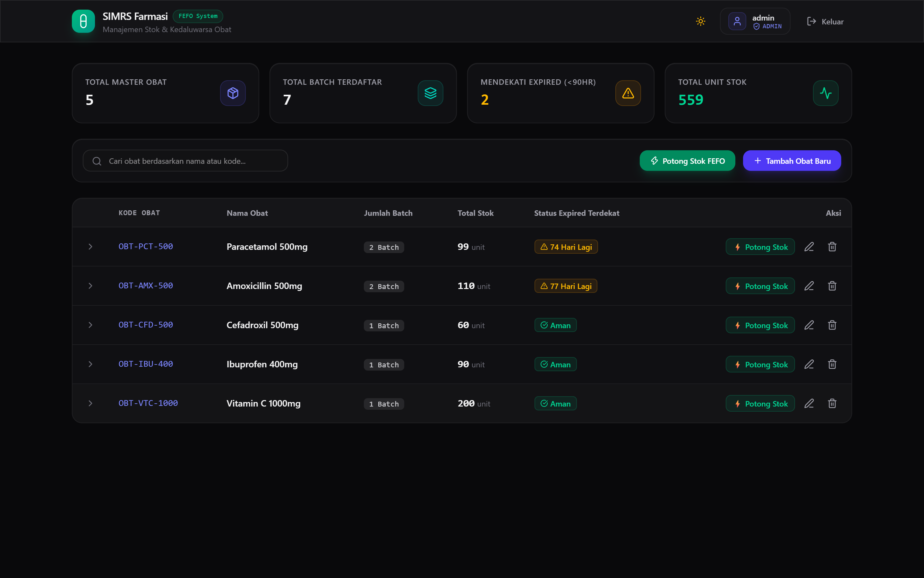The width and height of the screenshot is (924, 578).
Task: Click Paracetamol's 2 Batch badge
Action: [x=384, y=247]
